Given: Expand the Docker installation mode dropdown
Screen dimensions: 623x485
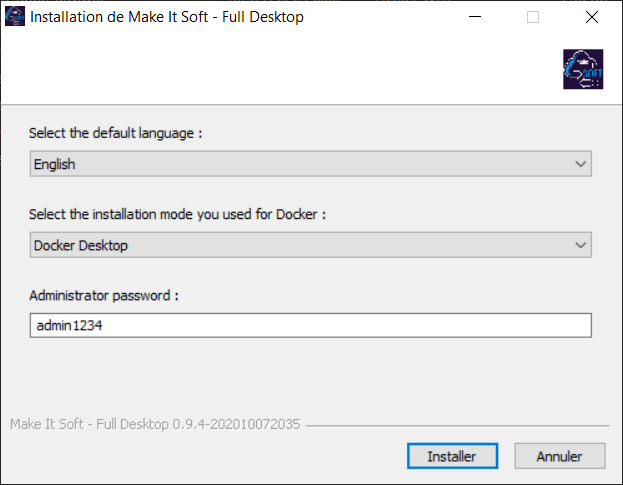Looking at the screenshot, I should click(x=311, y=245).
